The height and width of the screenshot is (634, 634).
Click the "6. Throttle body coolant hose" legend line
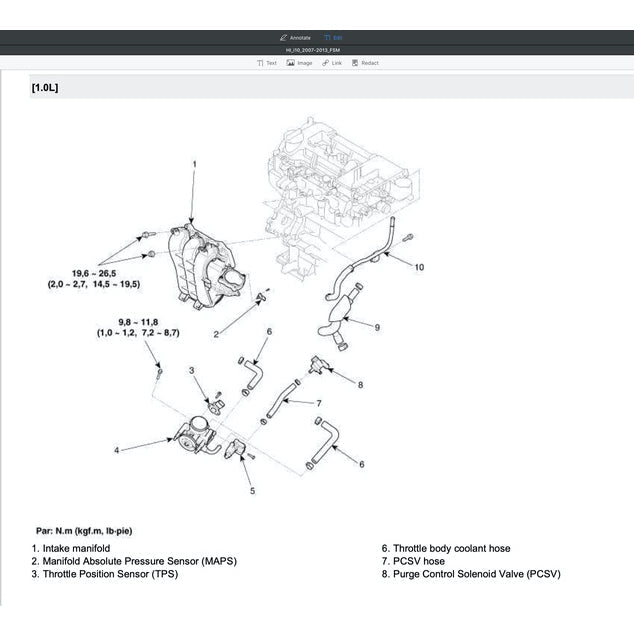click(x=445, y=548)
